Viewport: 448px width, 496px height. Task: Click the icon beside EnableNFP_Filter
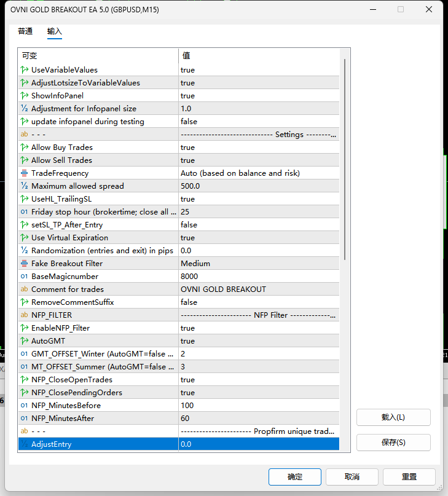(x=25, y=328)
